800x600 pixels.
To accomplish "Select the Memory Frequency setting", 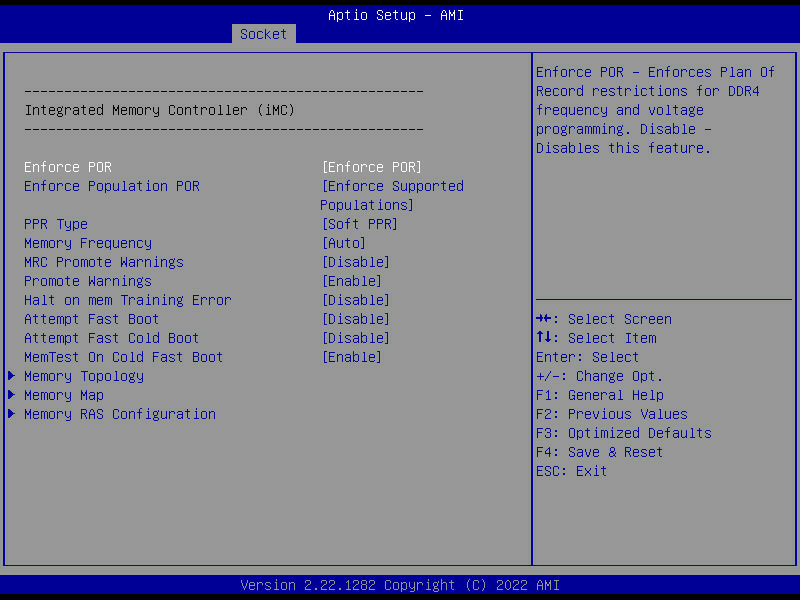I will coord(88,243).
